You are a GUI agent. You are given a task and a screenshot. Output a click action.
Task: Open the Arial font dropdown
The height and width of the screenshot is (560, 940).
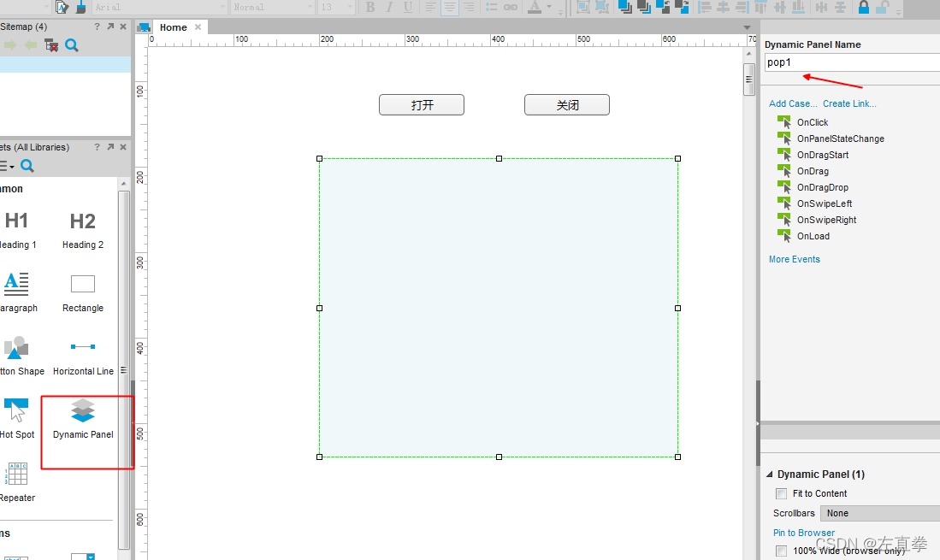click(160, 7)
